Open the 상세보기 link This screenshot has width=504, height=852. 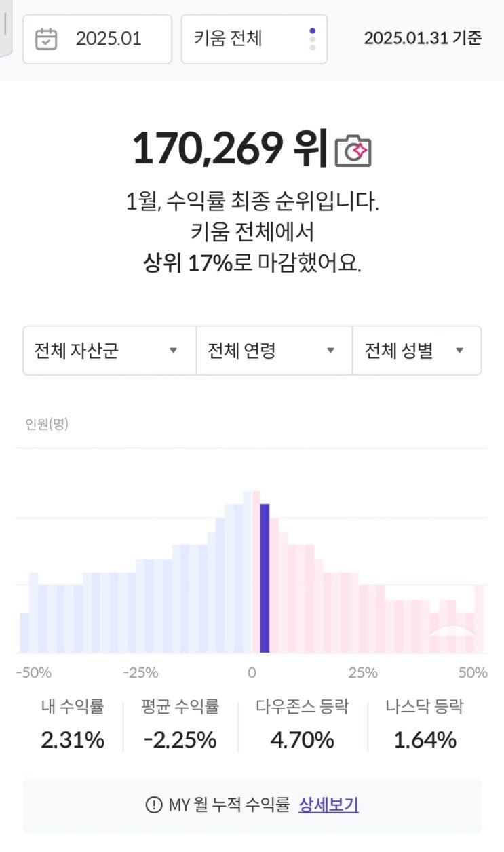(x=328, y=805)
